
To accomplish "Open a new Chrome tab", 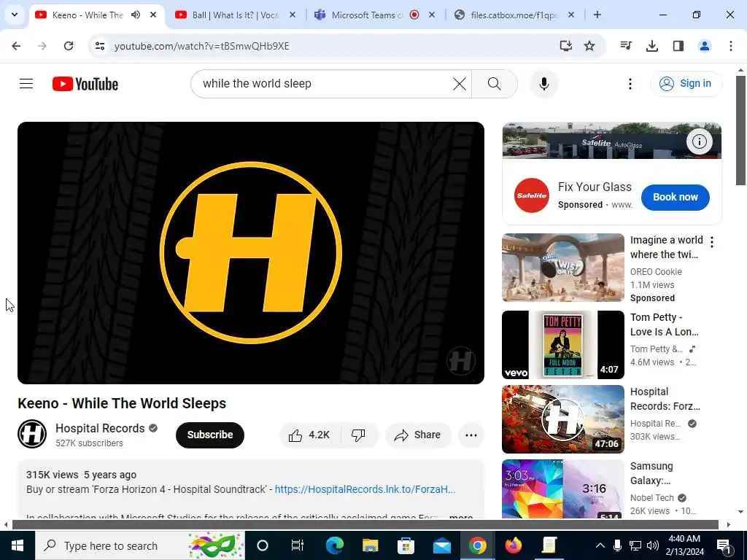I will click(x=597, y=15).
